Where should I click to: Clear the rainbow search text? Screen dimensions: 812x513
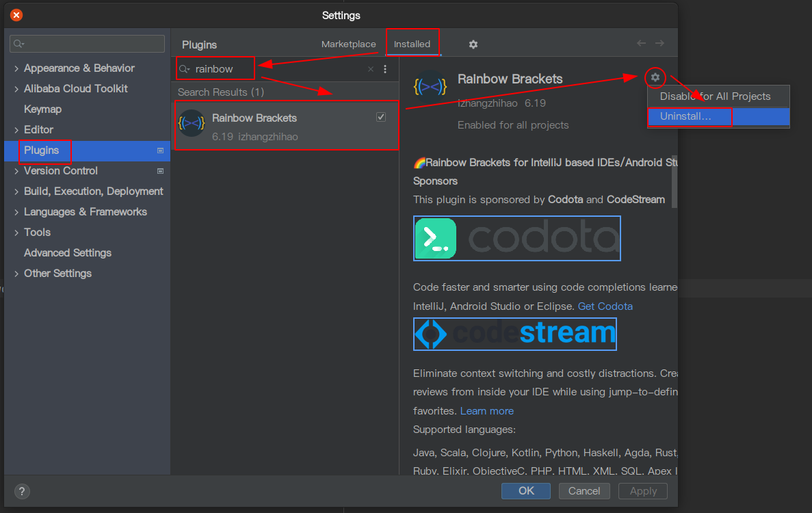[x=371, y=69]
